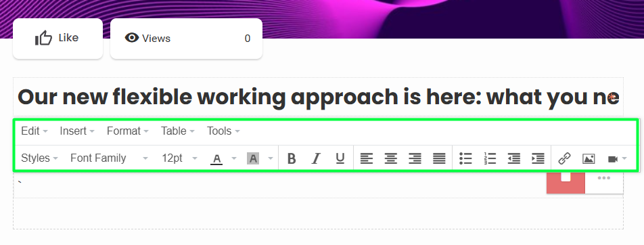This screenshot has width=644, height=245.
Task: Open the Insert menu
Action: tap(77, 131)
